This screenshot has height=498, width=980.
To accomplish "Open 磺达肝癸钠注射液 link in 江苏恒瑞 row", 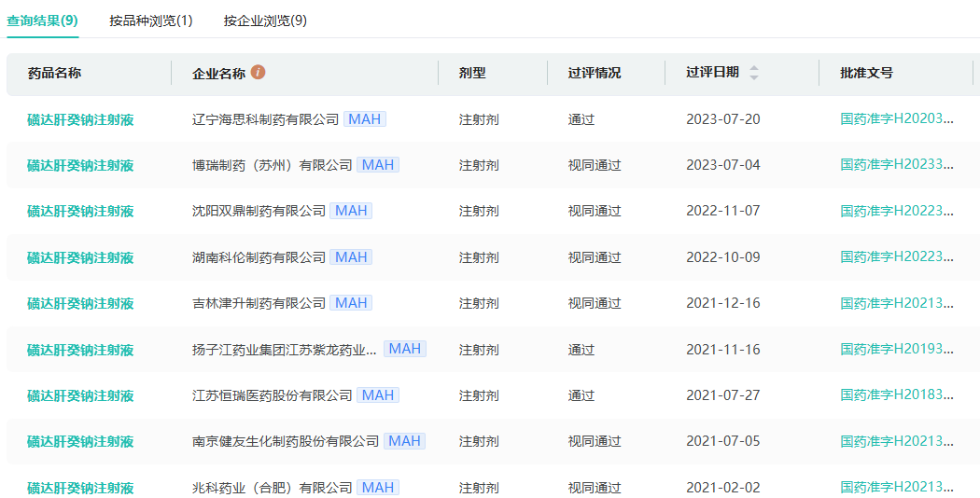I will [x=80, y=395].
